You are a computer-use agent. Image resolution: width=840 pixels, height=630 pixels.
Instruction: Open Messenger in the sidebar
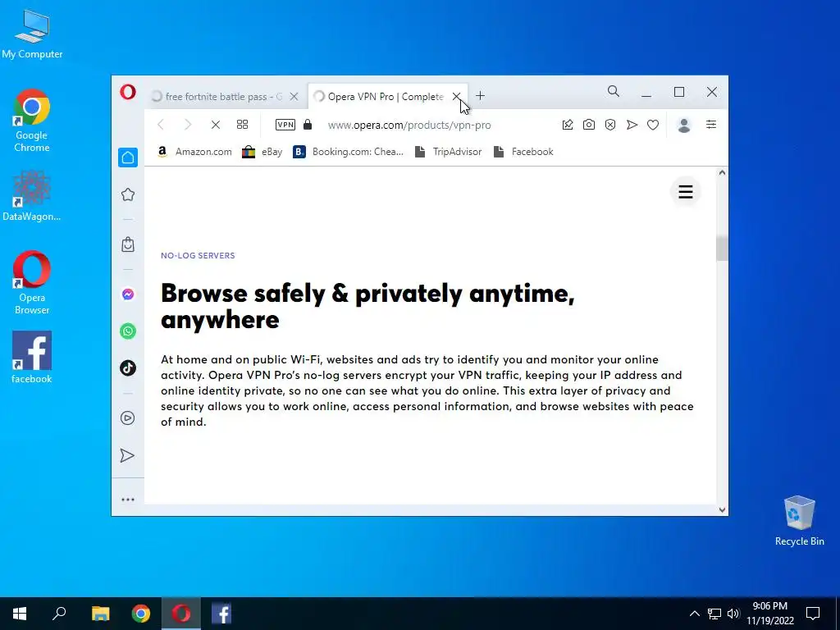[127, 294]
